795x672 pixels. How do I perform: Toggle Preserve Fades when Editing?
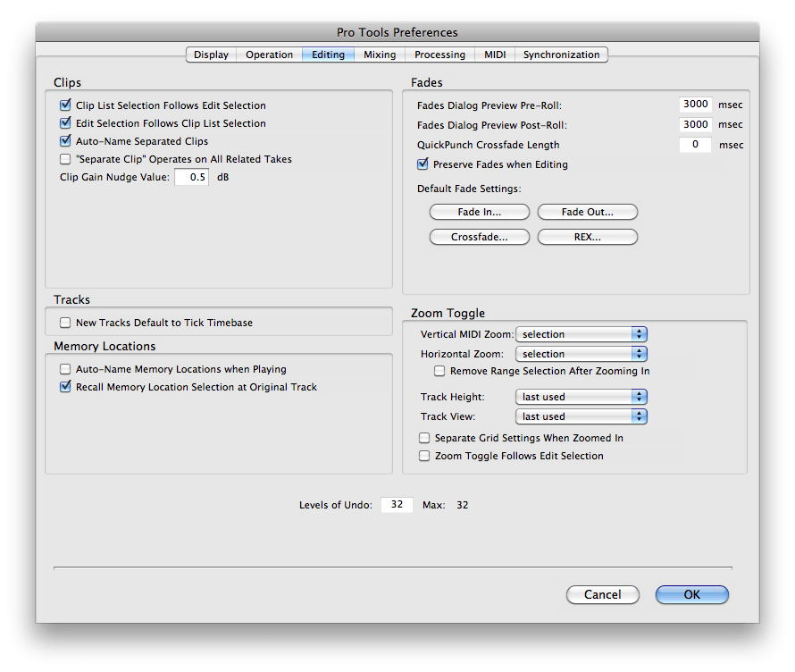(x=423, y=164)
